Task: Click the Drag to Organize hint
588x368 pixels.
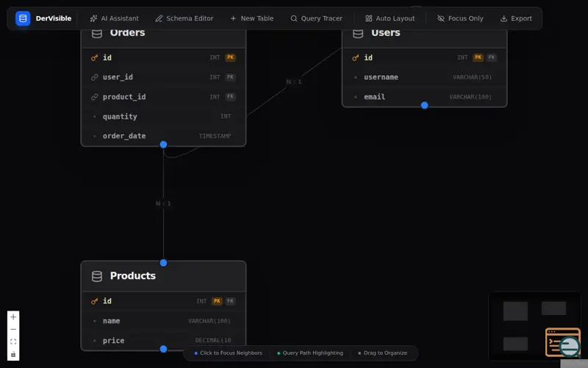Action: tap(382, 353)
